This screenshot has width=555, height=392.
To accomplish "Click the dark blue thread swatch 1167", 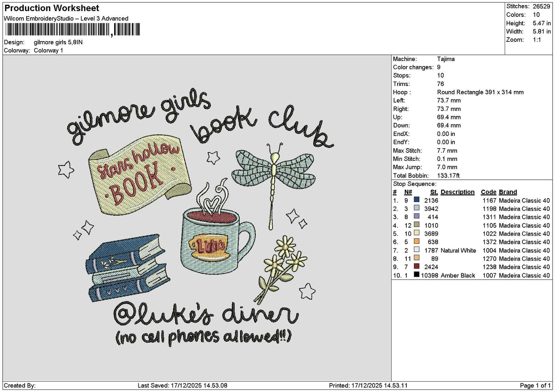I will click(x=416, y=200).
